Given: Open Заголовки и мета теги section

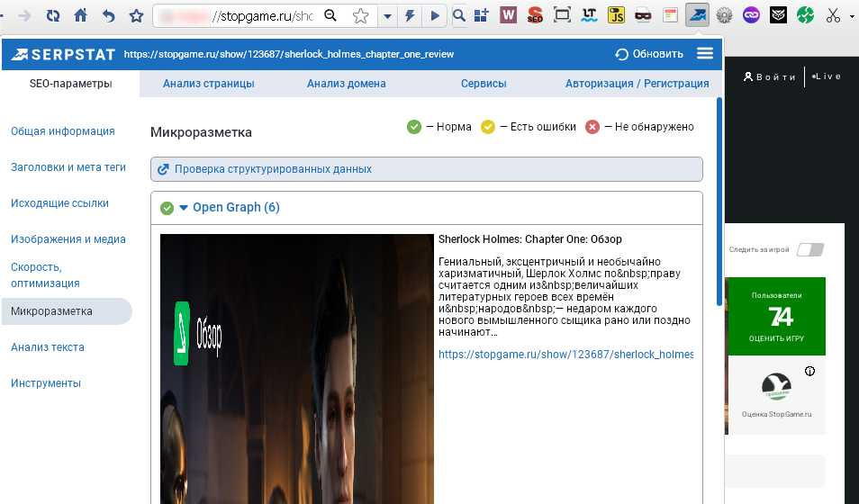Looking at the screenshot, I should (68, 167).
